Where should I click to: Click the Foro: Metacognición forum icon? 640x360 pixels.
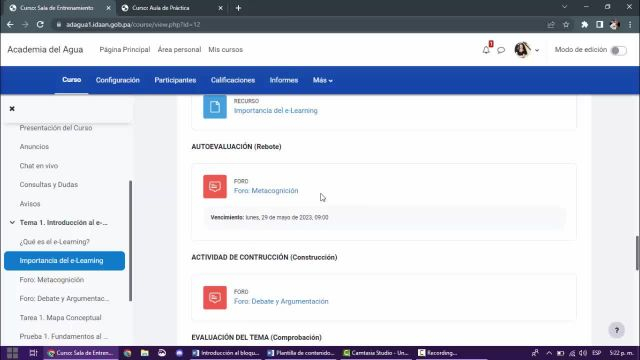click(x=215, y=187)
